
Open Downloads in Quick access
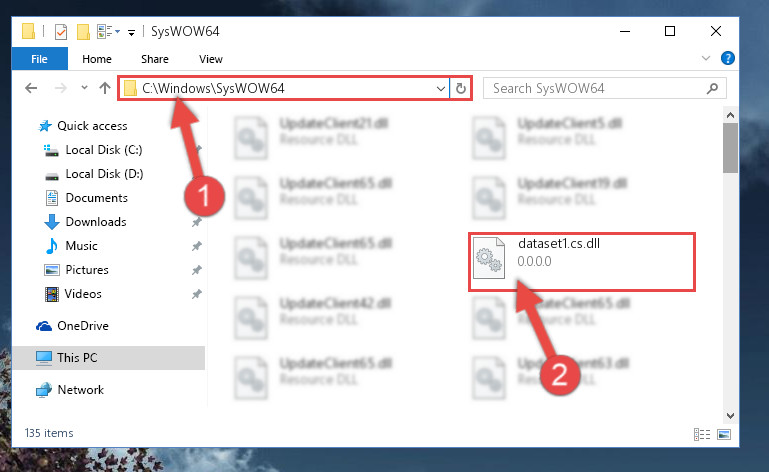96,222
